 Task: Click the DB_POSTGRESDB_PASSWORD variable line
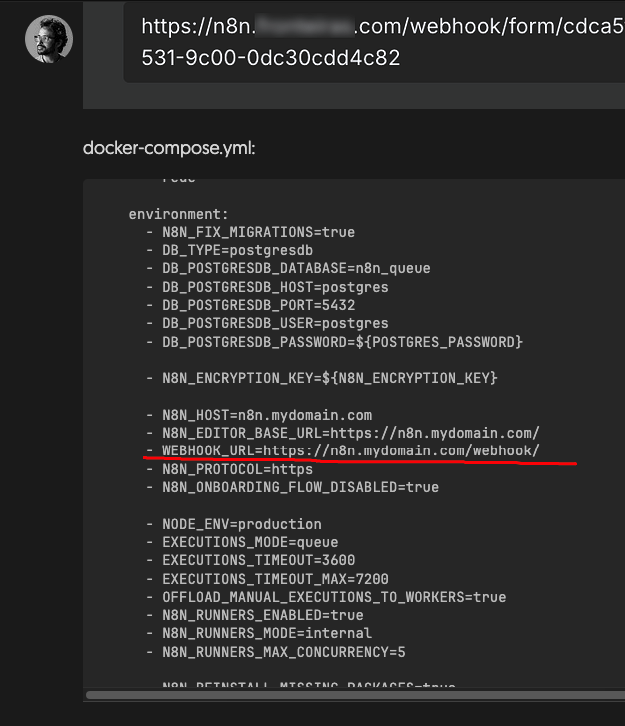tap(342, 342)
